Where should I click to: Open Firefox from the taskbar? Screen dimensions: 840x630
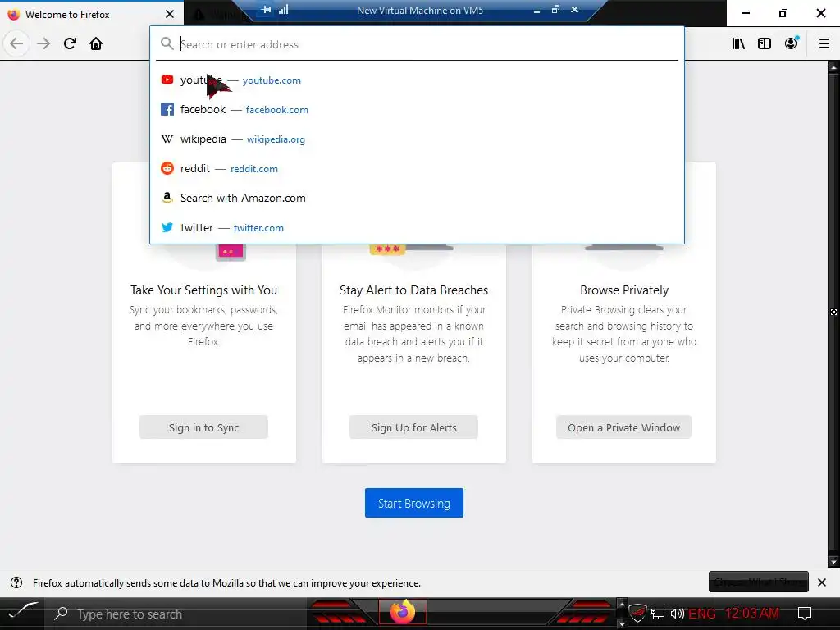402,612
